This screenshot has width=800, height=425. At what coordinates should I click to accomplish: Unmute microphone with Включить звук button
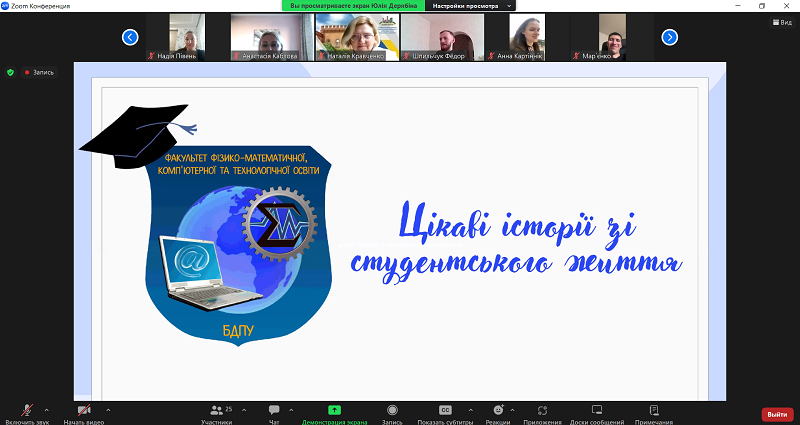[x=27, y=414]
